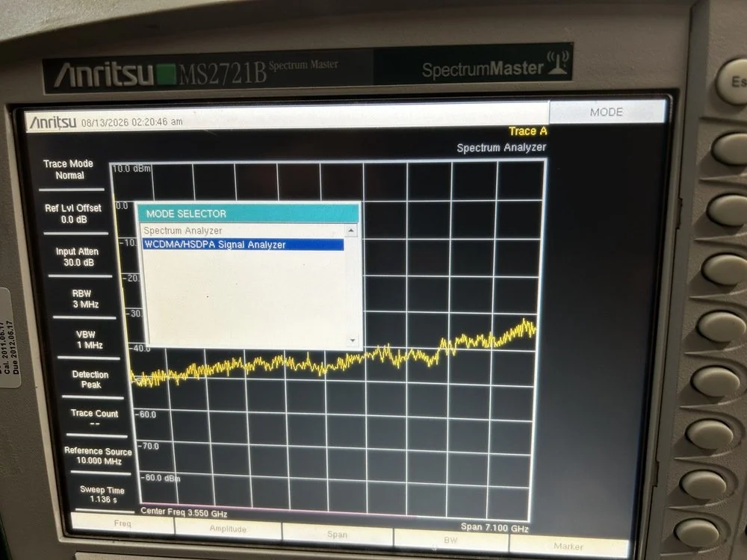Click the Ref Lvl Offset 0.0 dB setting
The height and width of the screenshot is (560, 747).
[73, 214]
